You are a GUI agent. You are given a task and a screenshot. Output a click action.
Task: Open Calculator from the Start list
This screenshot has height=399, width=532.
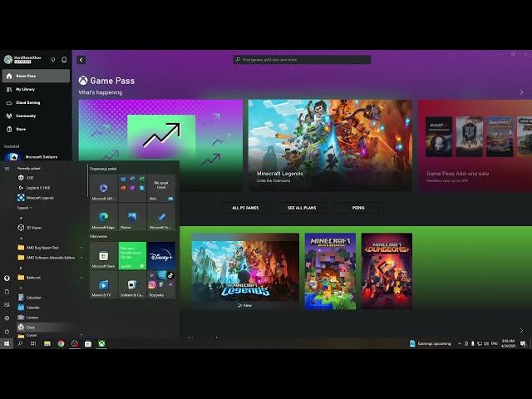pyautogui.click(x=49, y=298)
